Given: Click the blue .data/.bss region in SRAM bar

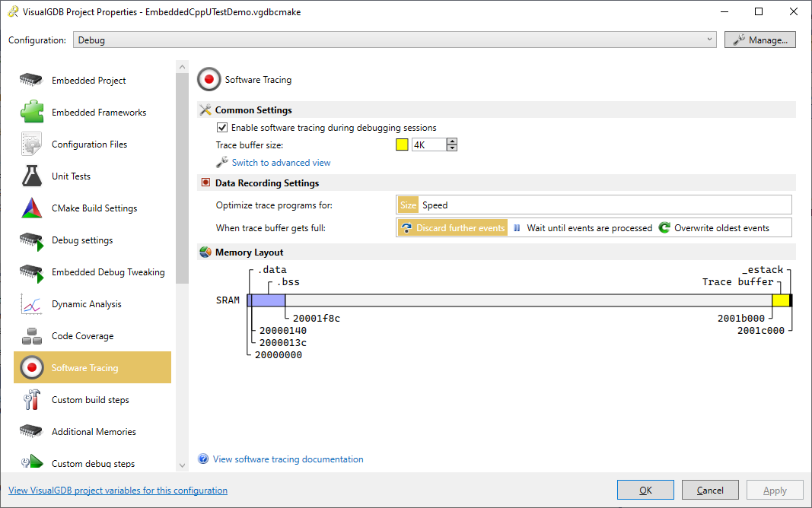Looking at the screenshot, I should click(266, 300).
